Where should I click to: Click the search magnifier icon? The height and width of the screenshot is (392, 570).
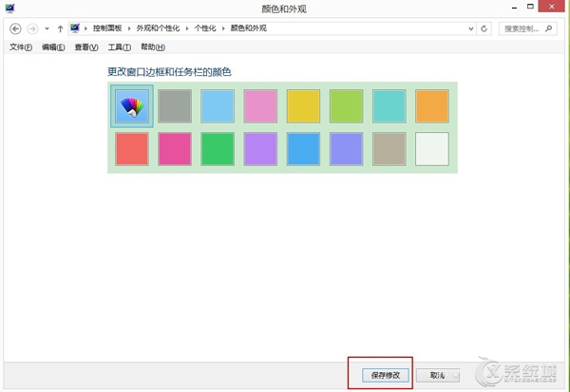[x=548, y=28]
